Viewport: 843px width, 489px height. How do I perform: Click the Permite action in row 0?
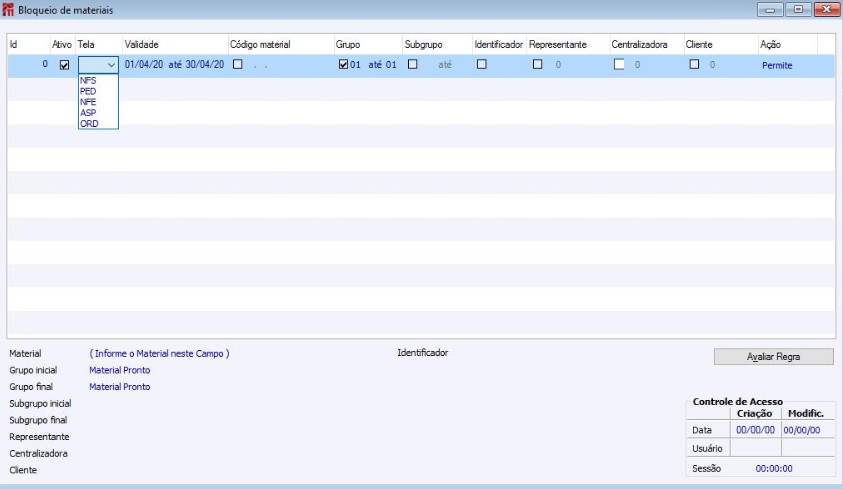click(x=777, y=66)
